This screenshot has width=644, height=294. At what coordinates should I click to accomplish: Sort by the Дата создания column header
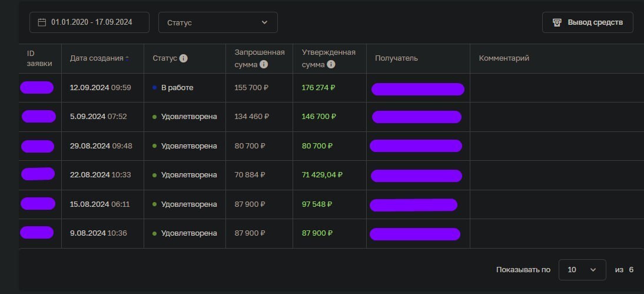tap(97, 58)
